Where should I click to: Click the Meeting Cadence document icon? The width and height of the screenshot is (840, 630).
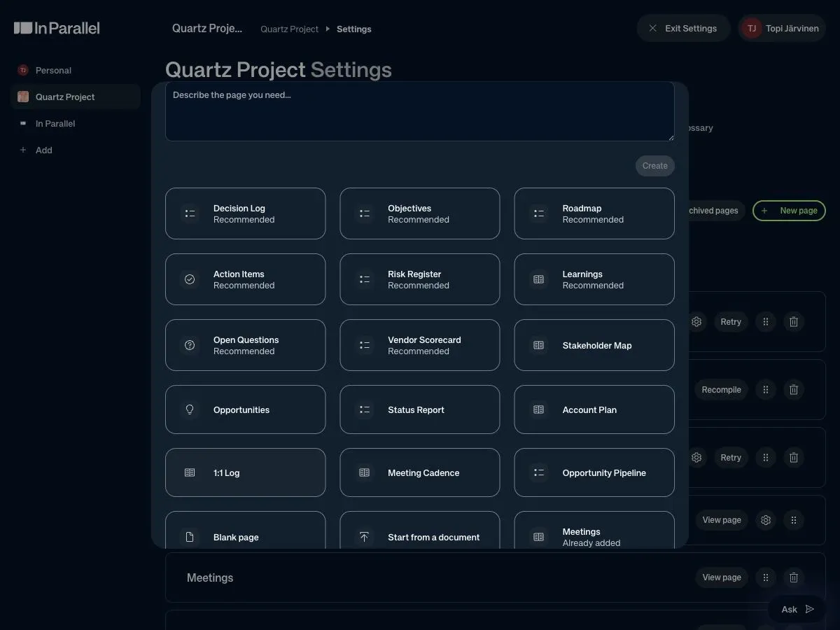click(x=364, y=472)
